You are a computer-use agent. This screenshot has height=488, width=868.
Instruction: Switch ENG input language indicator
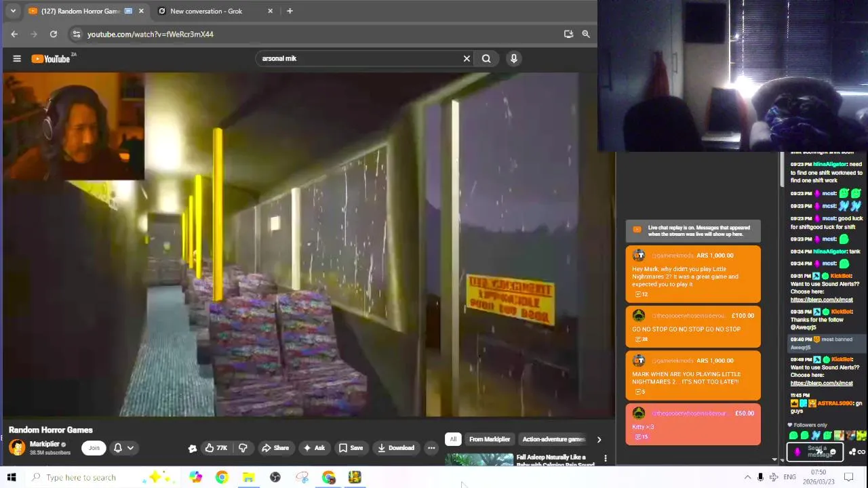[789, 477]
